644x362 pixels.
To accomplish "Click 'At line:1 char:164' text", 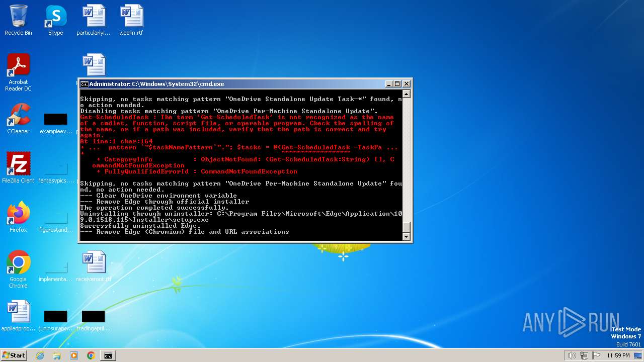I will 116,141.
